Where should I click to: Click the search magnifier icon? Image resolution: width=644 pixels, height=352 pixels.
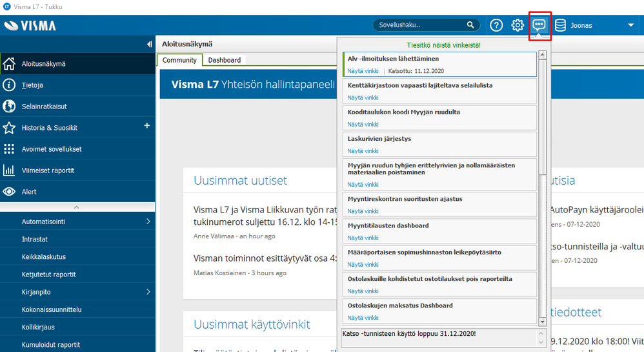click(x=470, y=25)
